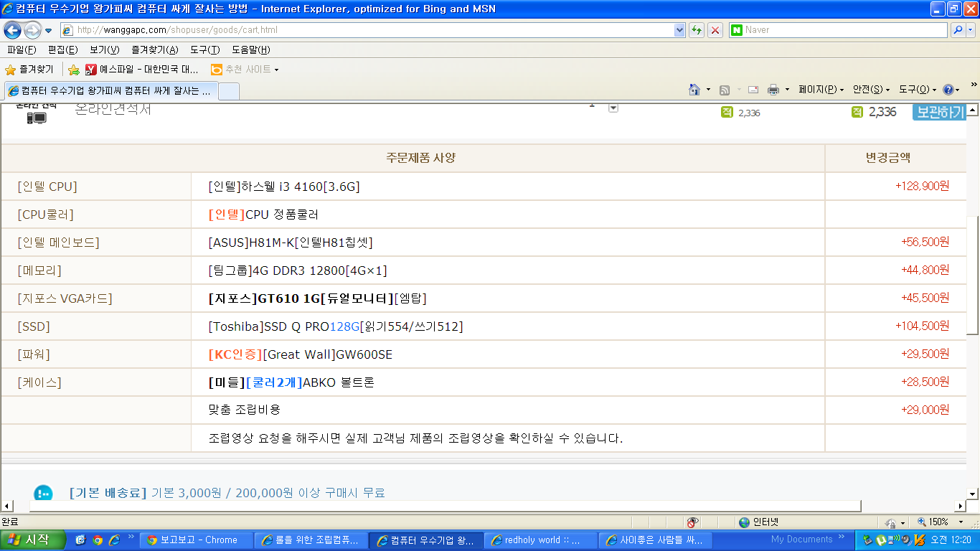Click the [기본 배송료] shipping info text
980x551 pixels.
(x=108, y=493)
